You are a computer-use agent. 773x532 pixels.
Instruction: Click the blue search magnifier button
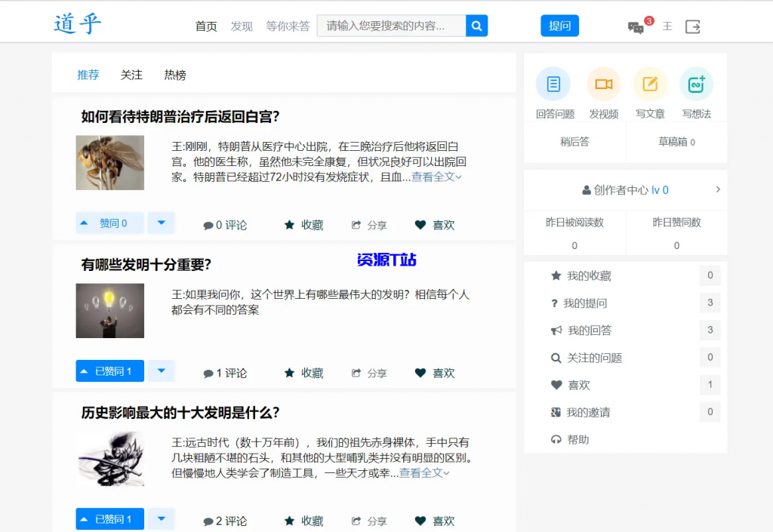(476, 26)
